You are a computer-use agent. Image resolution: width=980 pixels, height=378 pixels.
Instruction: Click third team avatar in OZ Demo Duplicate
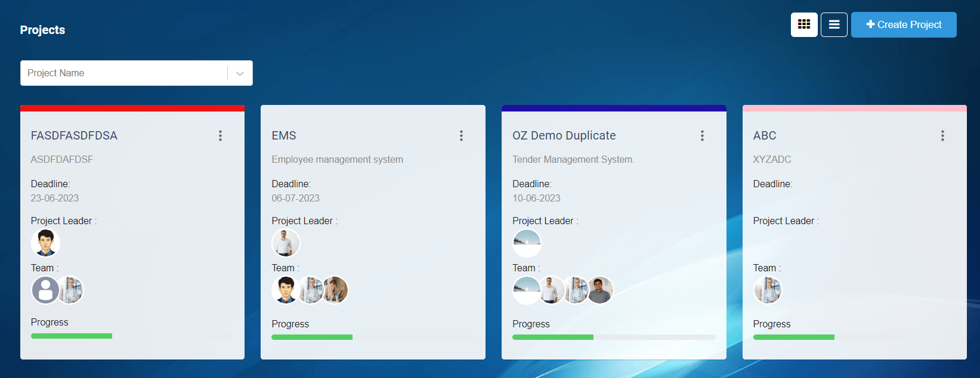pos(576,290)
